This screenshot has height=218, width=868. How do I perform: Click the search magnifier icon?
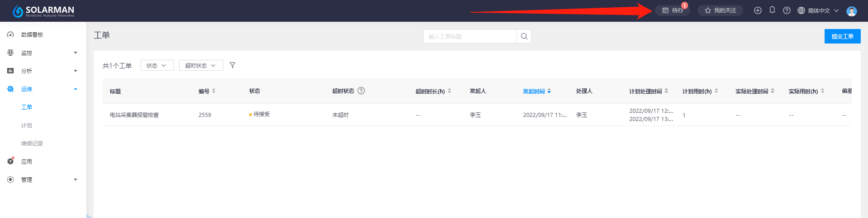tap(524, 36)
